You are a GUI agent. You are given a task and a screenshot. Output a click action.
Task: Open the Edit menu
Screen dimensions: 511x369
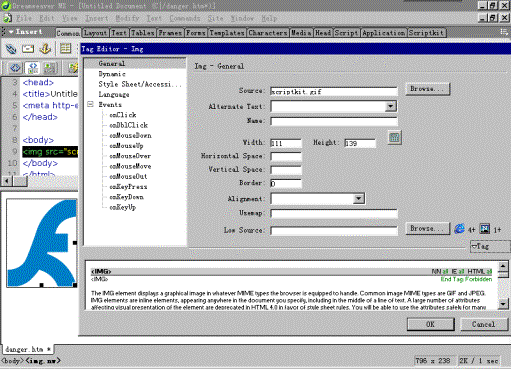[x=47, y=18]
